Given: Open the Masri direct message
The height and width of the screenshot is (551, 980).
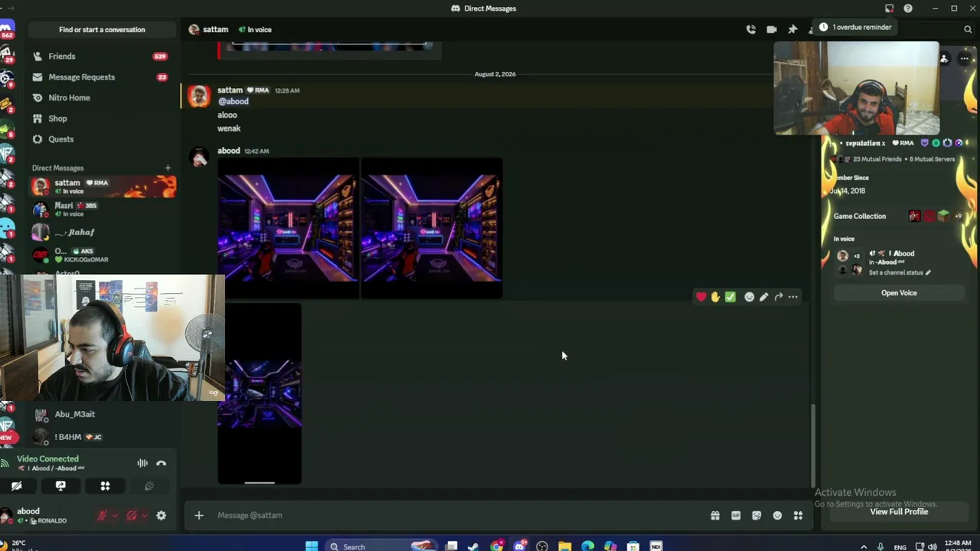Looking at the screenshot, I should pos(103,209).
